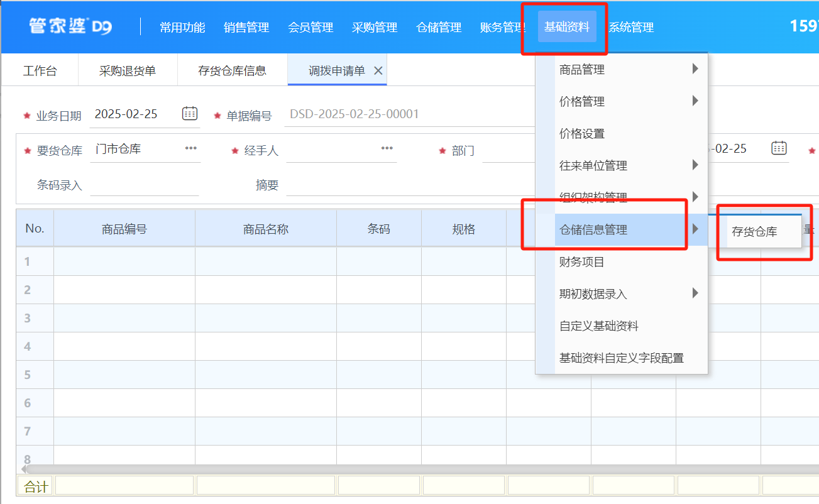Image resolution: width=819 pixels, height=504 pixels.
Task: Expand 价格管理 submenu arrow
Action: click(695, 101)
